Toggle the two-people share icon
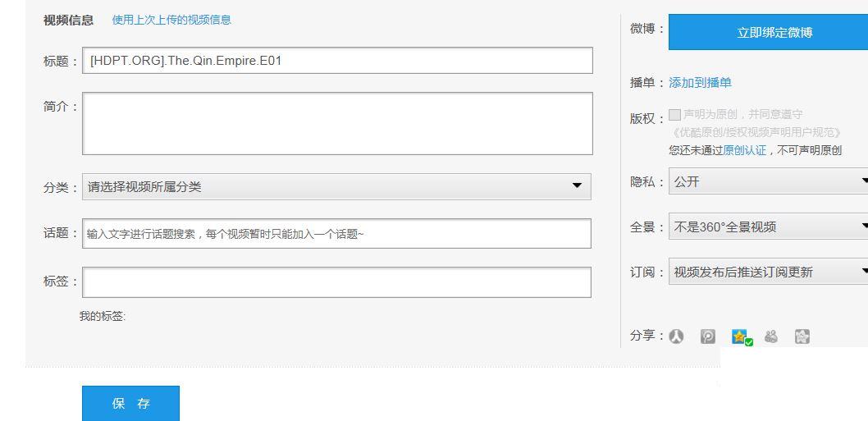This screenshot has width=868, height=421. click(x=770, y=336)
